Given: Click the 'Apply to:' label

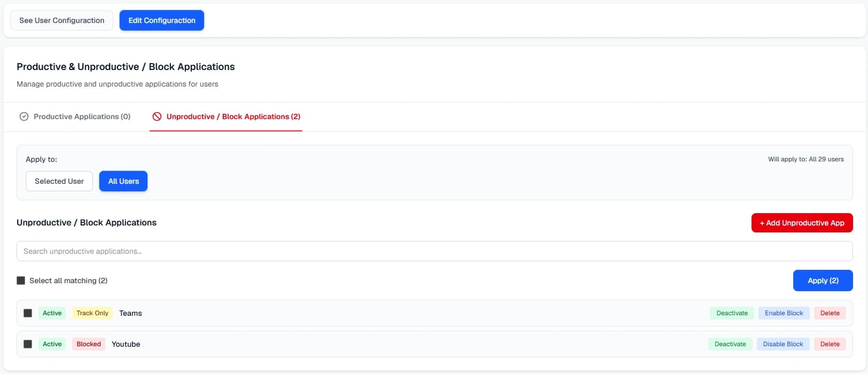Looking at the screenshot, I should (x=41, y=159).
